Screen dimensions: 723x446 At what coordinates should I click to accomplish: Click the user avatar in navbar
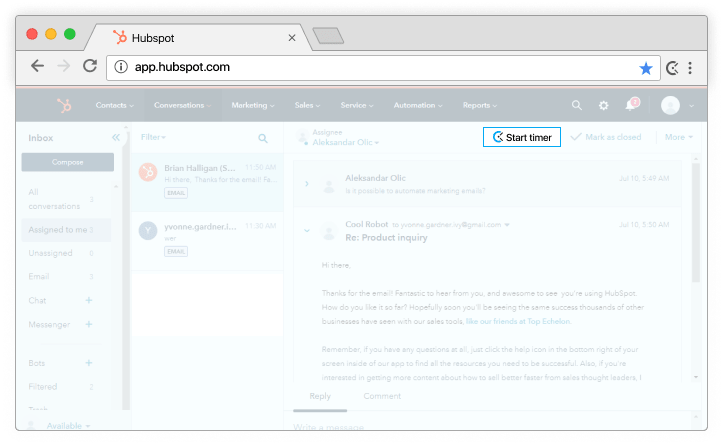click(x=670, y=106)
